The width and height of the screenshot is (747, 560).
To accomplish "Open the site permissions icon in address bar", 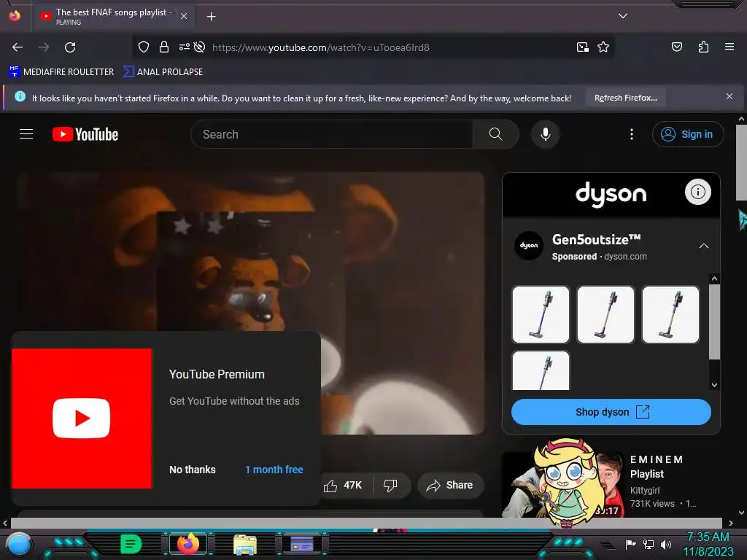I will (x=184, y=47).
